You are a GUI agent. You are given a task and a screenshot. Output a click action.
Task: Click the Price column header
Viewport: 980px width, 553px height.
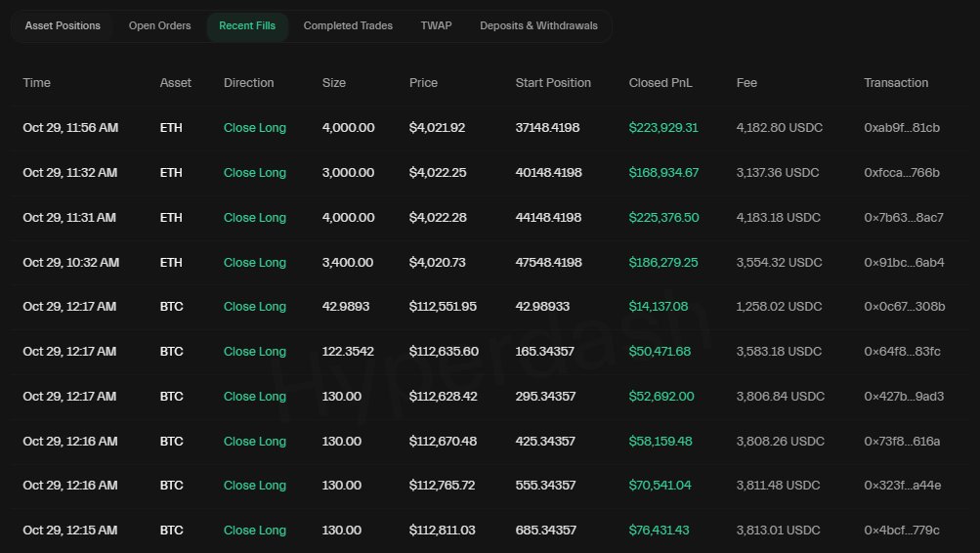(423, 83)
